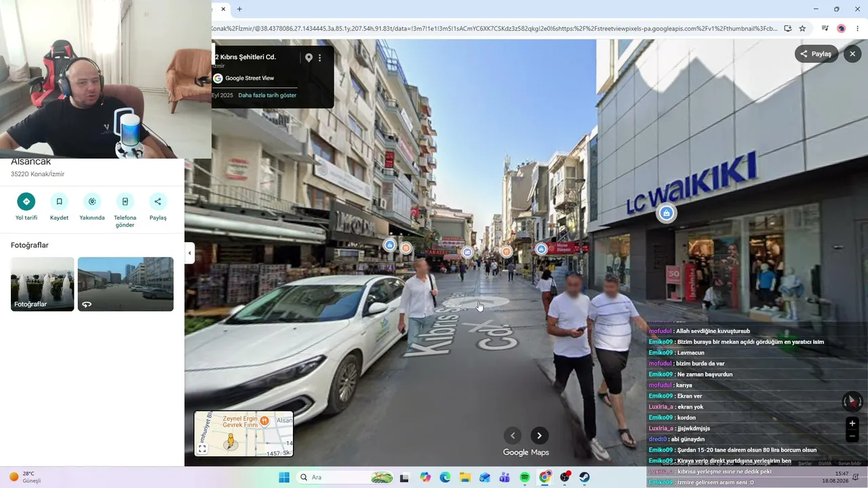Open the Fotoğraflar photo thumbnail
This screenshot has height=488, width=868.
coord(42,284)
